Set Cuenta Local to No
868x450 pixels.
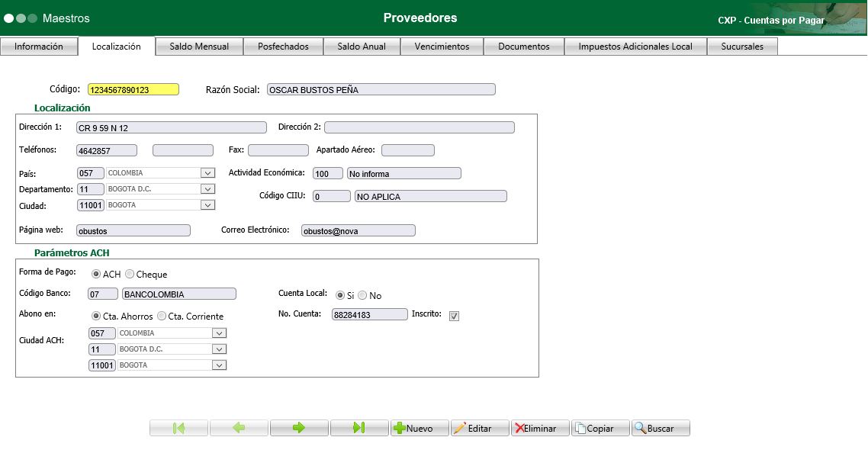click(x=363, y=295)
